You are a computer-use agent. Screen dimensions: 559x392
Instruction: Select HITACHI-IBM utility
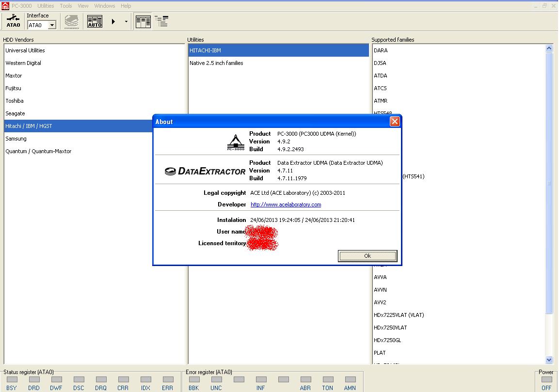click(278, 50)
